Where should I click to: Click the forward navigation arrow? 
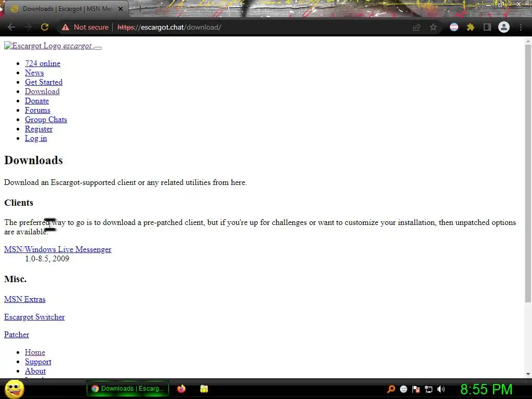(28, 27)
